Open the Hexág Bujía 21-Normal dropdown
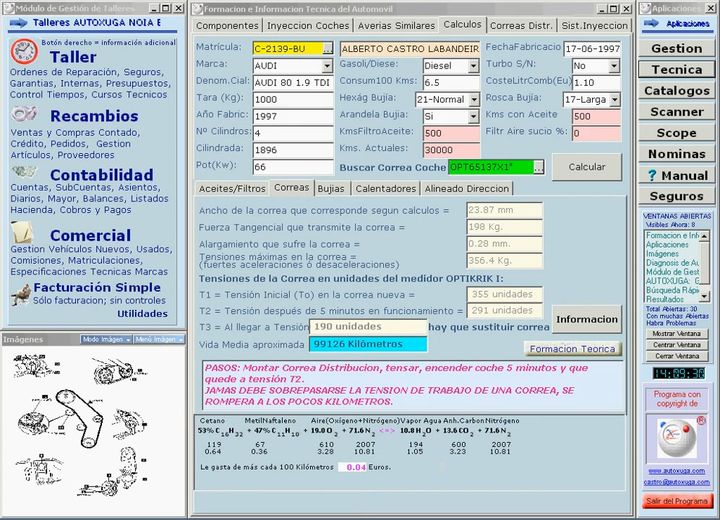The width and height of the screenshot is (720, 520). pyautogui.click(x=474, y=99)
